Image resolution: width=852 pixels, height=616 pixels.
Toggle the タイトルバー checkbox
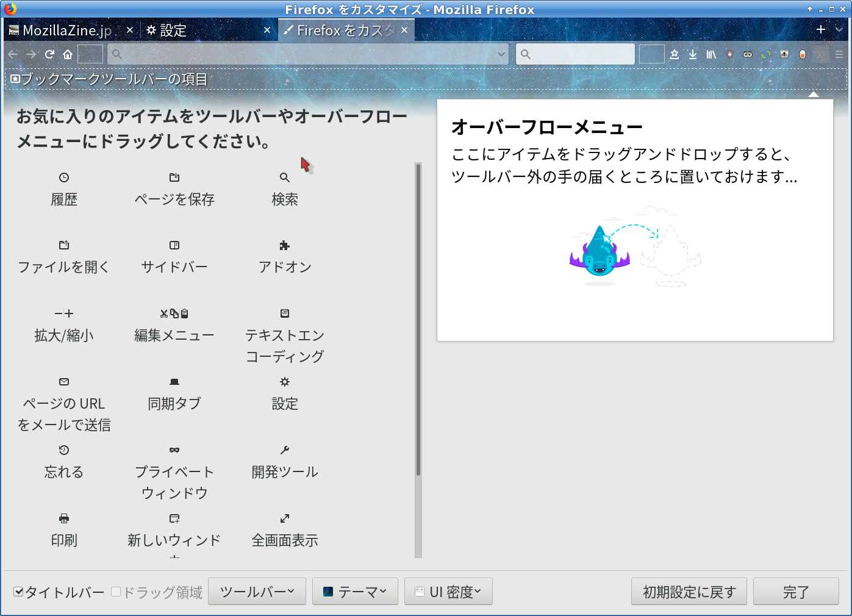[18, 592]
